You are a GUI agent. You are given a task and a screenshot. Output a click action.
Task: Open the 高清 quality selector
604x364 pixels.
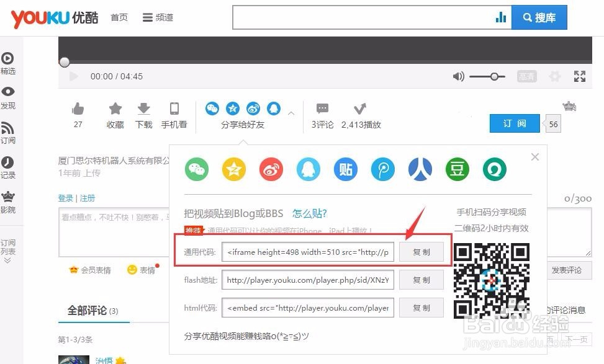526,76
